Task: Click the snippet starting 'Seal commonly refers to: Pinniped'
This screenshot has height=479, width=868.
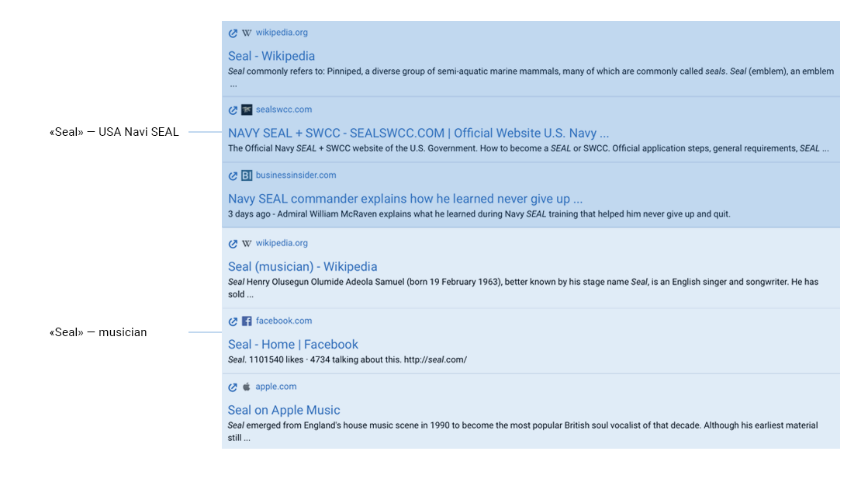Action: coord(531,78)
